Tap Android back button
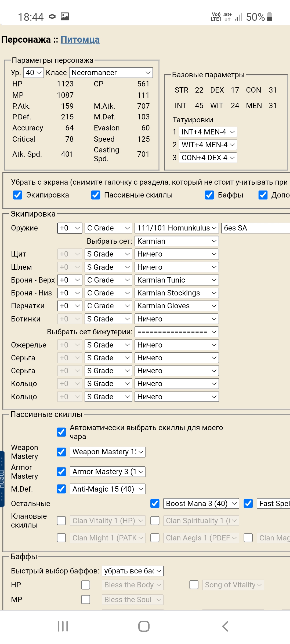290x644 pixels. pos(225,627)
